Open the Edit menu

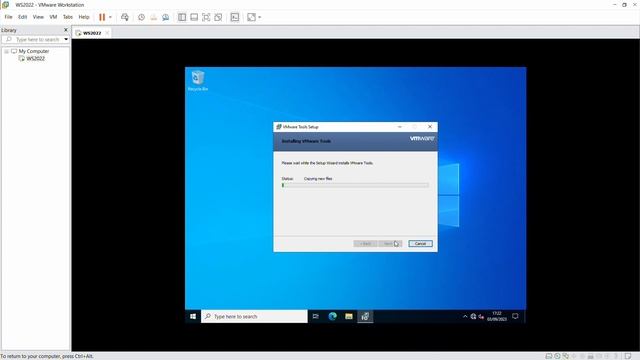point(22,17)
